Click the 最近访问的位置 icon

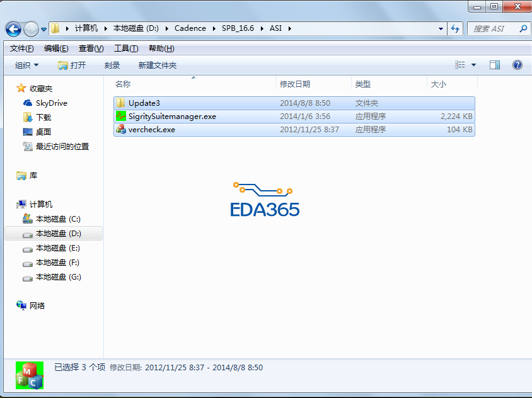pyautogui.click(x=28, y=147)
